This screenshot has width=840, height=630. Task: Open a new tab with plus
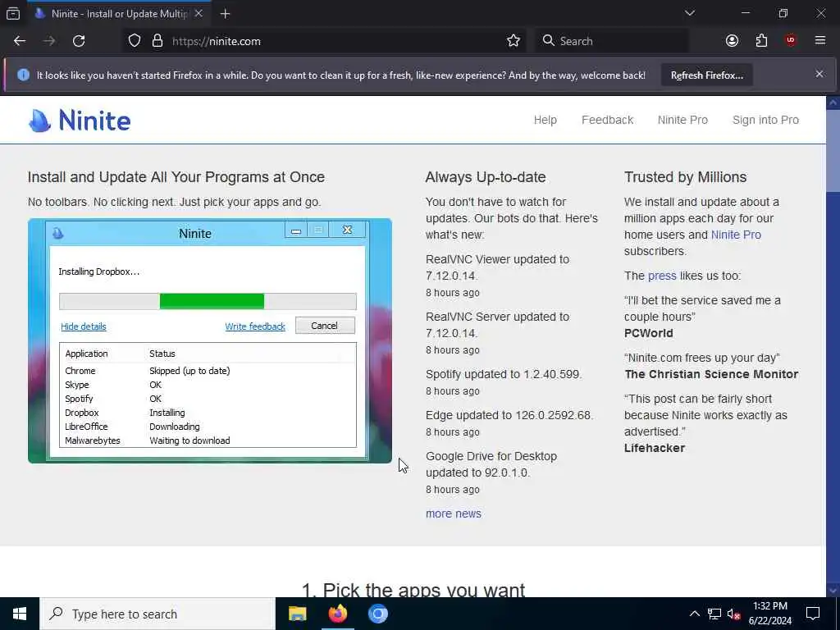coord(225,14)
